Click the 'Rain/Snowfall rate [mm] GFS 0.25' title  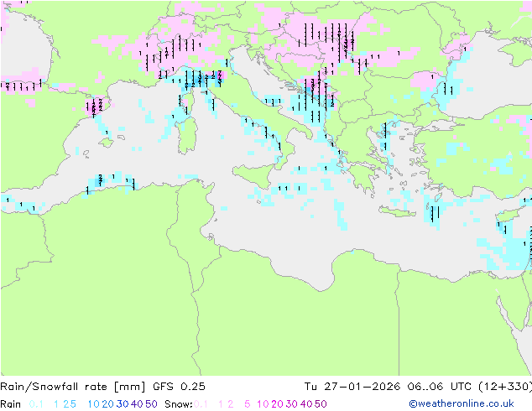102,387
